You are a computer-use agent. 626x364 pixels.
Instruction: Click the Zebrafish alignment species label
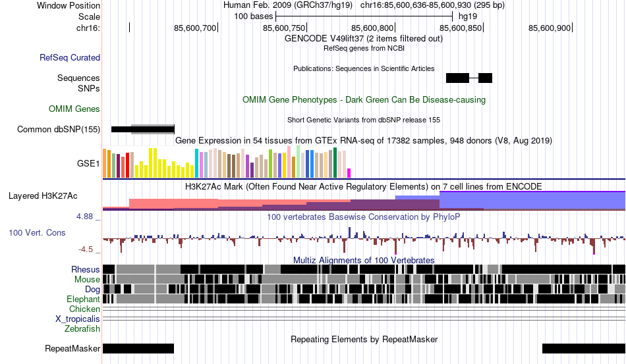(x=82, y=329)
